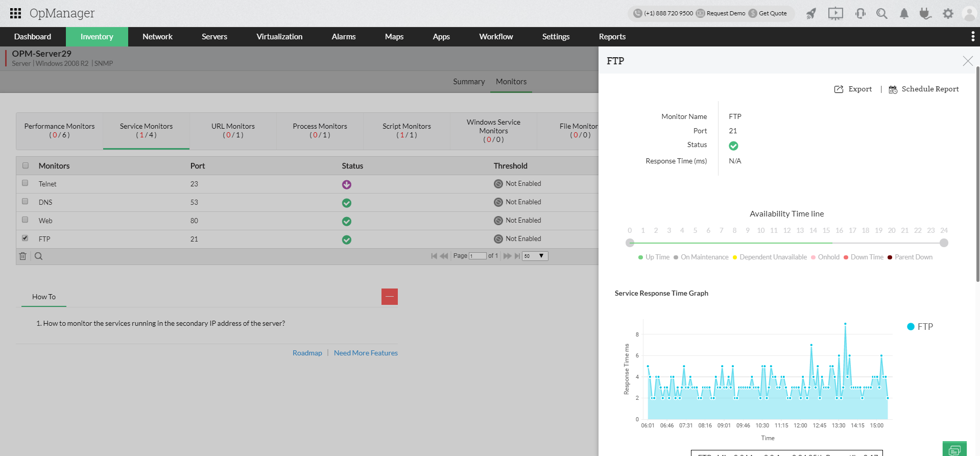
Task: Switch to the Summary tab
Action: coord(469,82)
